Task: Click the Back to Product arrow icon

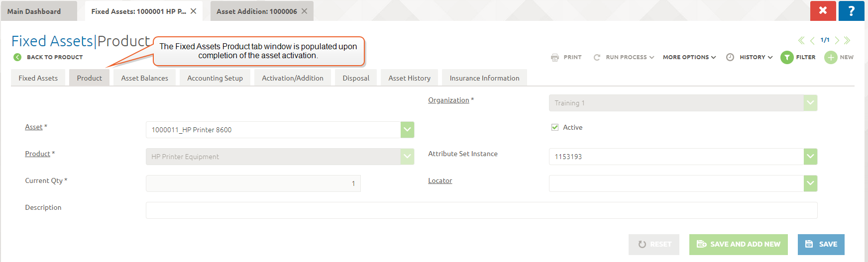Action: (17, 57)
